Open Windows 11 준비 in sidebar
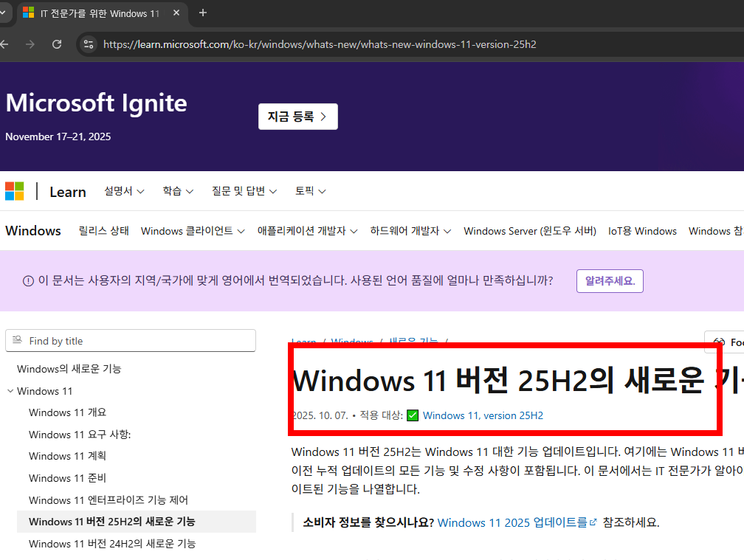 point(67,478)
